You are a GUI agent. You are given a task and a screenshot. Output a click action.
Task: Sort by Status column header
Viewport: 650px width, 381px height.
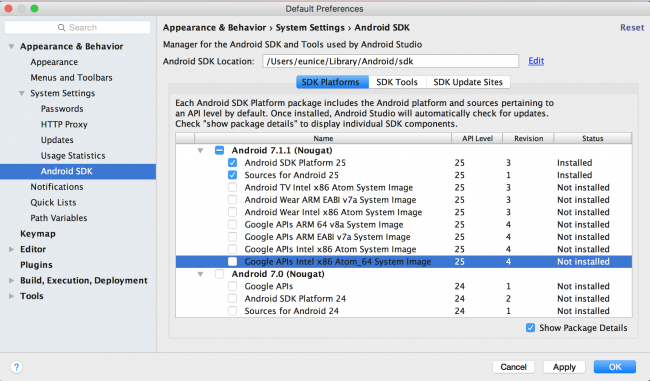593,138
